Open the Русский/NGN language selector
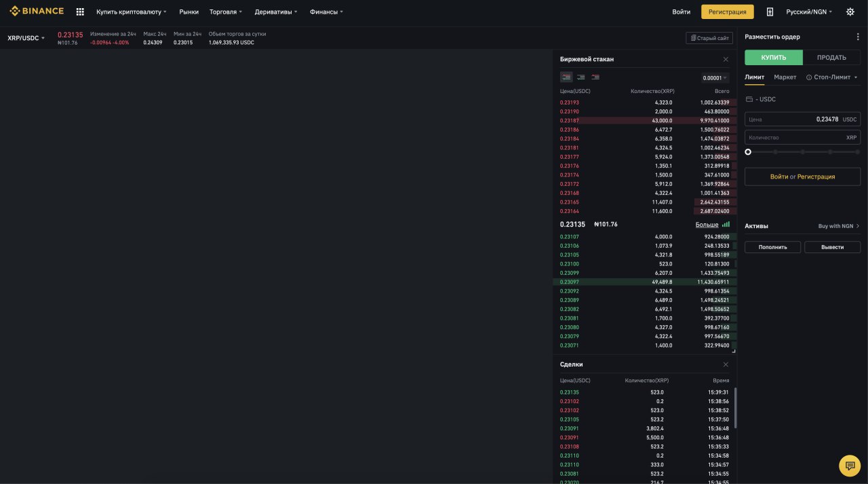The width and height of the screenshot is (868, 484). (x=809, y=12)
